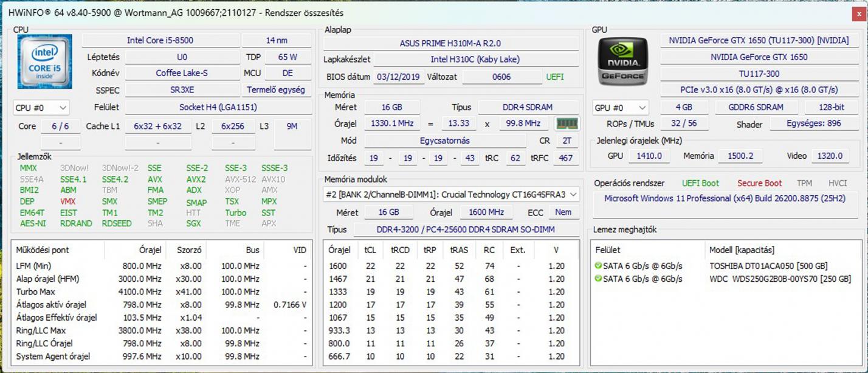
Task: Click the Coffee Lake-S codename field
Action: pyautogui.click(x=182, y=73)
